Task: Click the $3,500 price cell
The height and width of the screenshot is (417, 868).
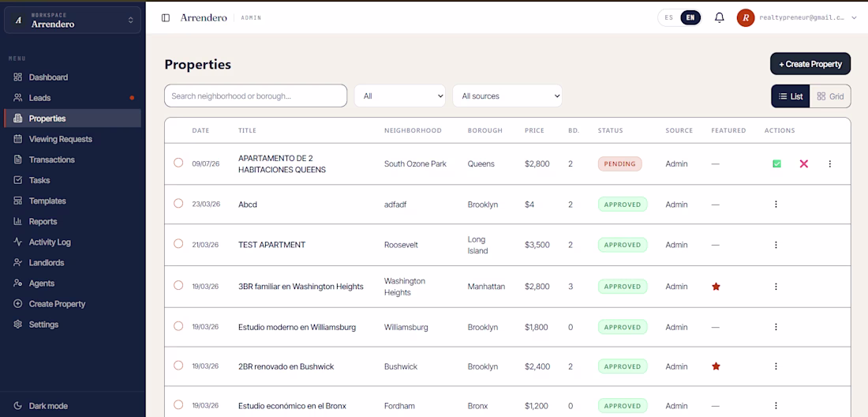Action: tap(537, 245)
